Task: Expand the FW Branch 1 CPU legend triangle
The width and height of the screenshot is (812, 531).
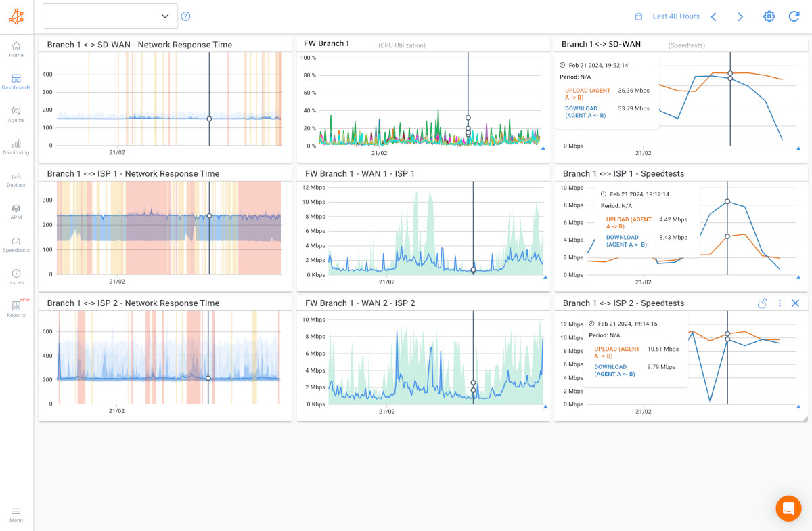Action: coord(544,148)
